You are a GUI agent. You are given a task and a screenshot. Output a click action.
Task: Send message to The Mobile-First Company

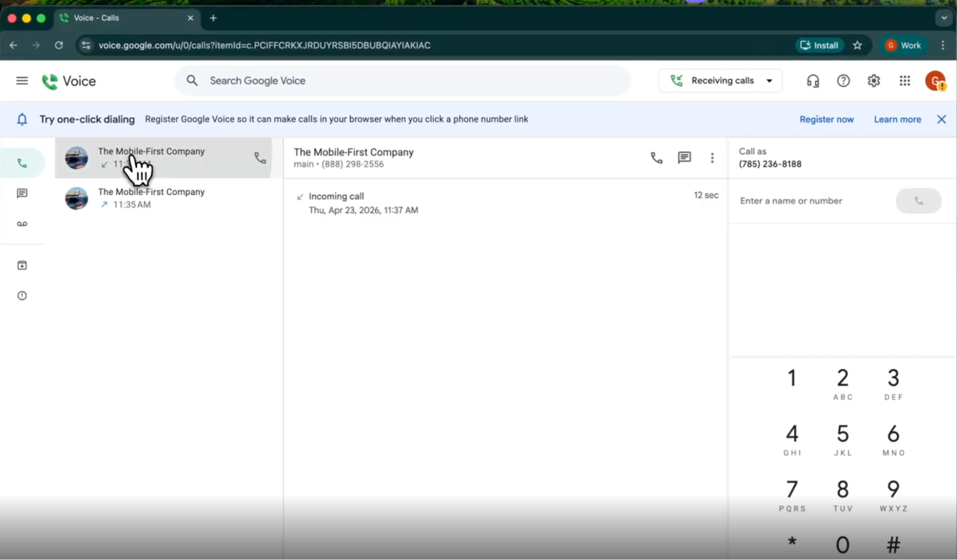pyautogui.click(x=684, y=158)
